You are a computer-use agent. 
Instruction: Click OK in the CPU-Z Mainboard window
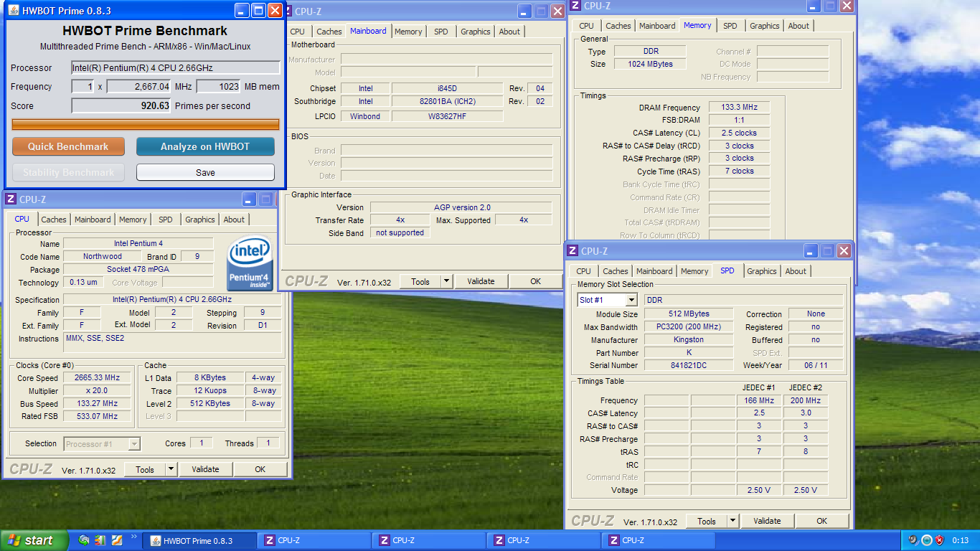pyautogui.click(x=535, y=281)
